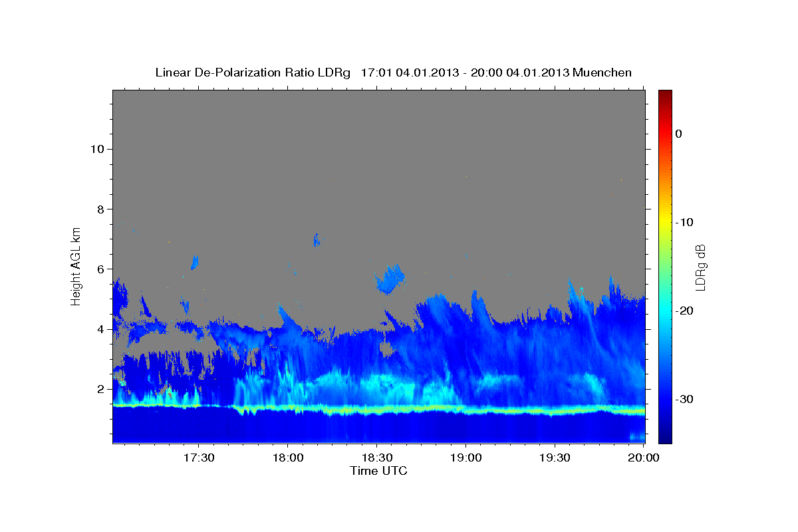The image size is (798, 532).
Task: Click the height tick label 10
Action: pos(97,149)
